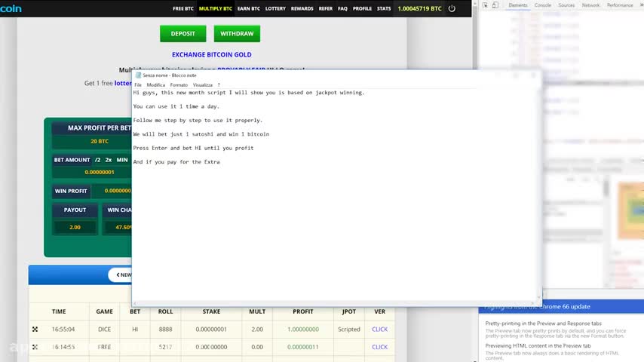Open the Modifica menu in Notepad
Viewport: 644px width, 362px height.
pos(155,85)
